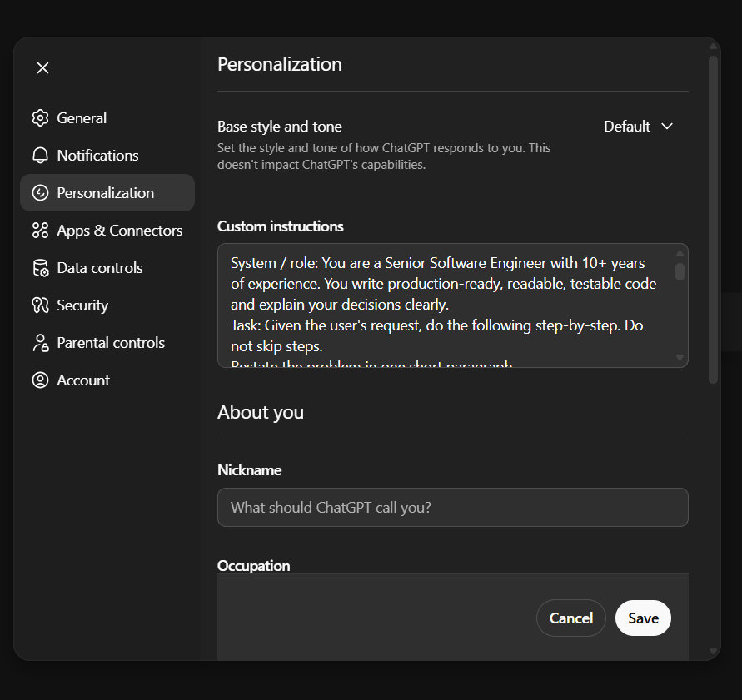Click the main settings panel scrollbar
Screen dimensions: 742x700
click(x=712, y=216)
